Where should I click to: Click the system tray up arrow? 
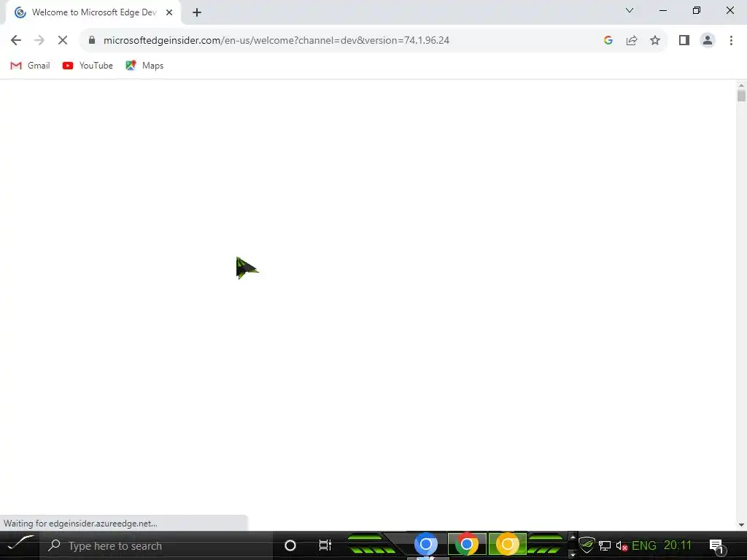573,537
